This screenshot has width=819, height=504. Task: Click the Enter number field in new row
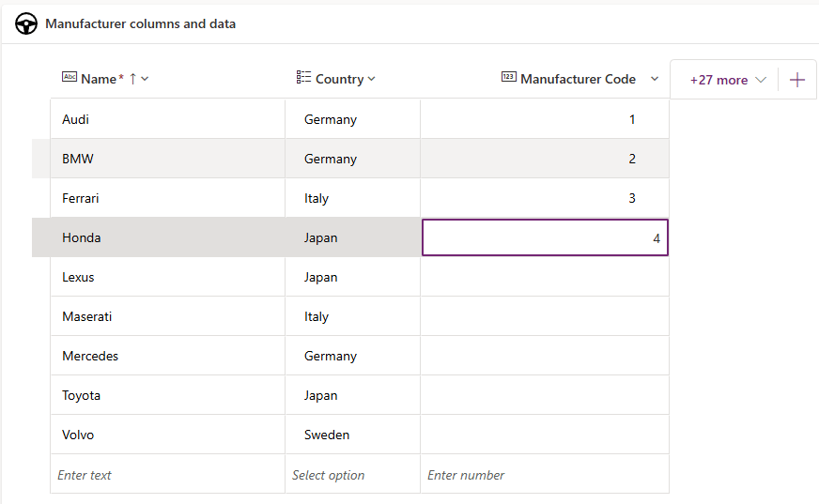click(545, 475)
